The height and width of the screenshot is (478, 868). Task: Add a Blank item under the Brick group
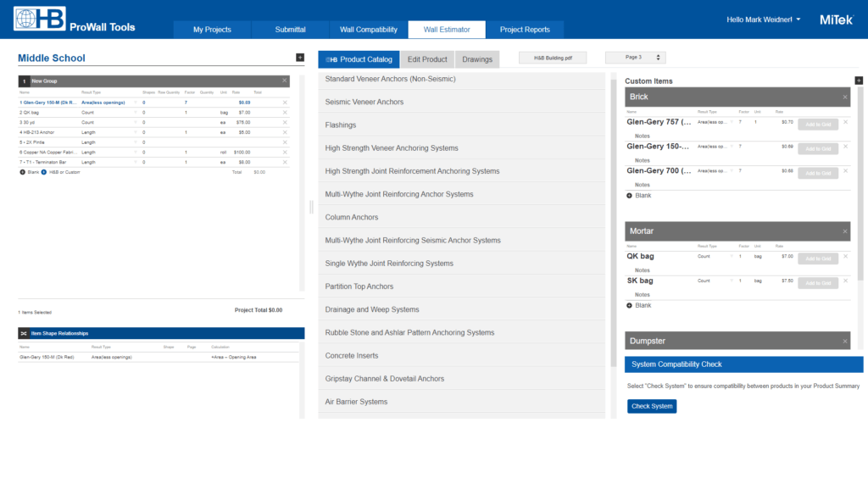pos(630,196)
